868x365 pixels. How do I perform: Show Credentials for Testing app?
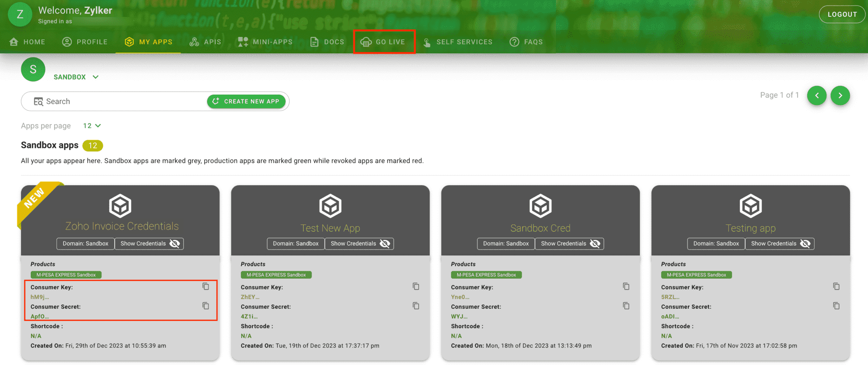pos(780,243)
